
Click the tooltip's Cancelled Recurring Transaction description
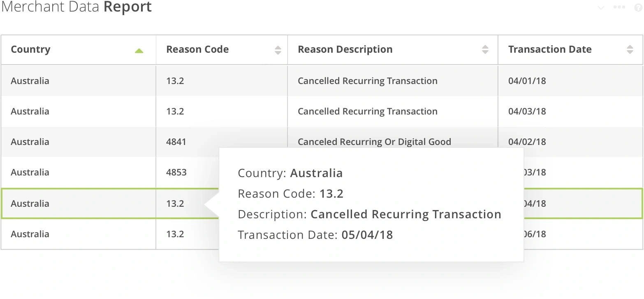[405, 214]
